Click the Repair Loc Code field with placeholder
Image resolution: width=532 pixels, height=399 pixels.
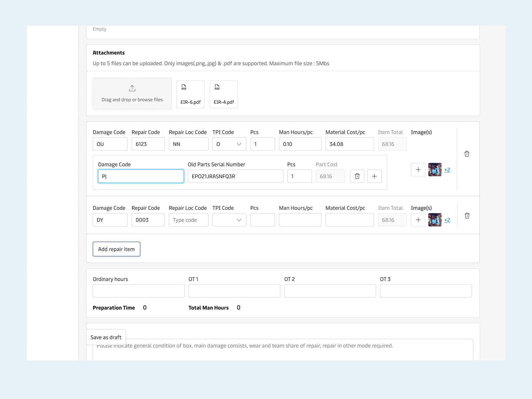point(189,220)
